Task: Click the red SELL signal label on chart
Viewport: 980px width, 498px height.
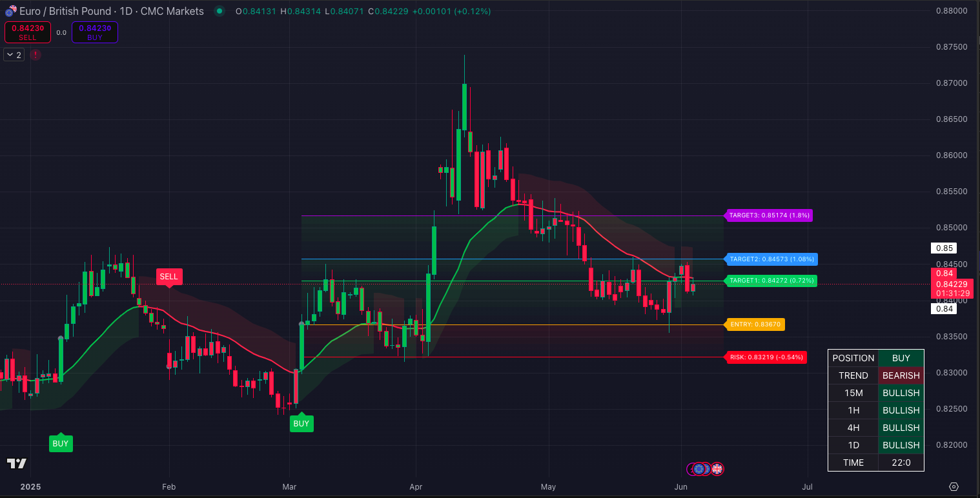Action: click(168, 277)
